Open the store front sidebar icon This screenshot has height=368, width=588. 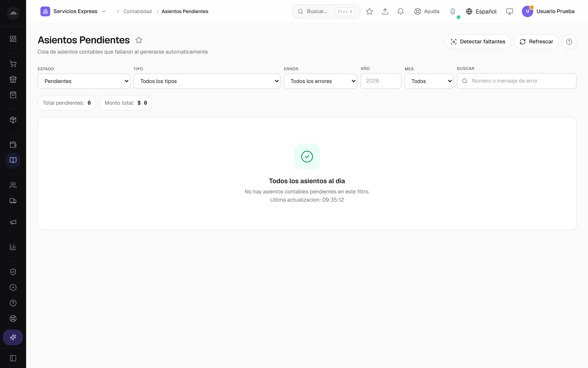13,79
